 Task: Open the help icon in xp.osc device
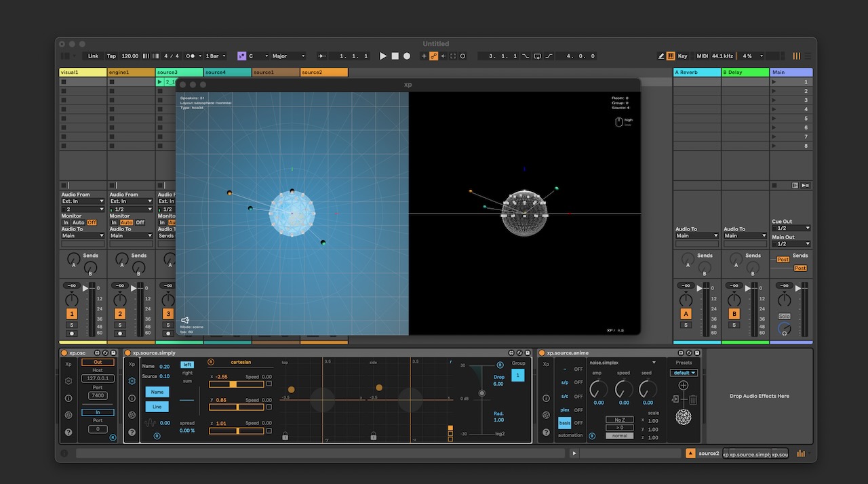coord(68,432)
